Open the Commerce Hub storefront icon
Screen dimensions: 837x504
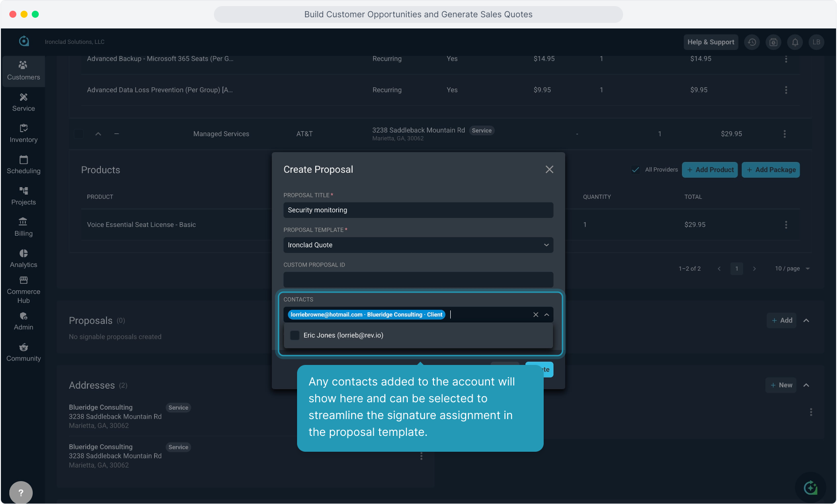coord(23,280)
